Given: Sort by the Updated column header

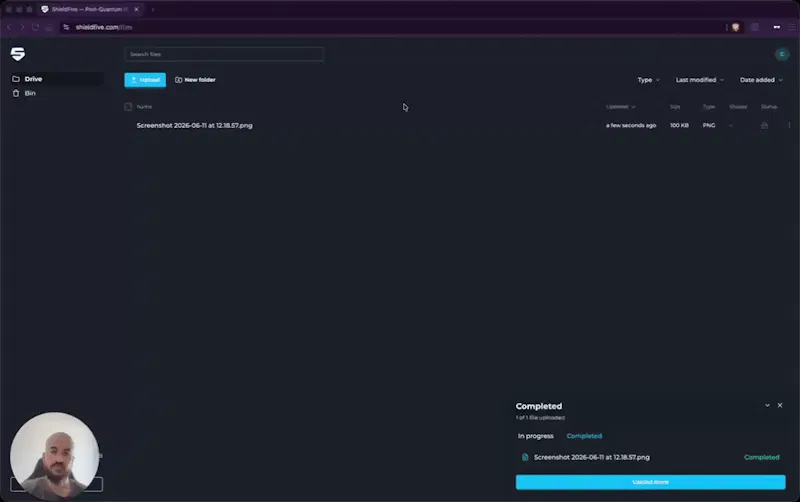Looking at the screenshot, I should 620,107.
